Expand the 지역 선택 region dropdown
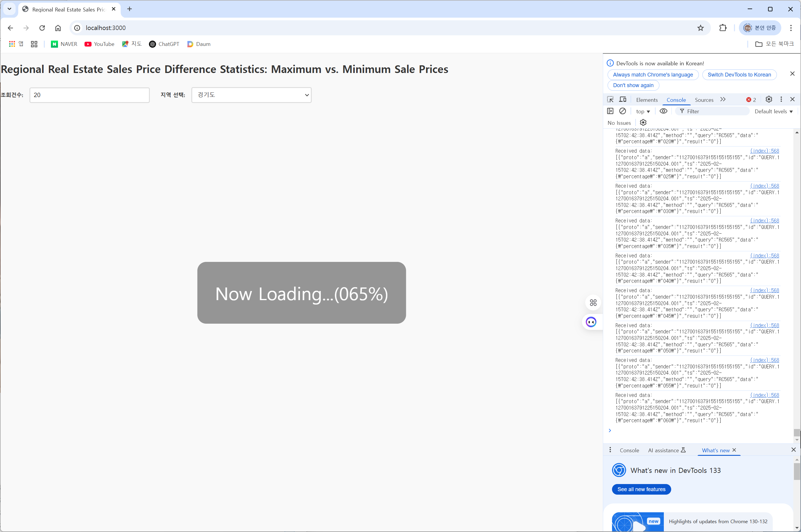This screenshot has width=801, height=532. click(251, 95)
